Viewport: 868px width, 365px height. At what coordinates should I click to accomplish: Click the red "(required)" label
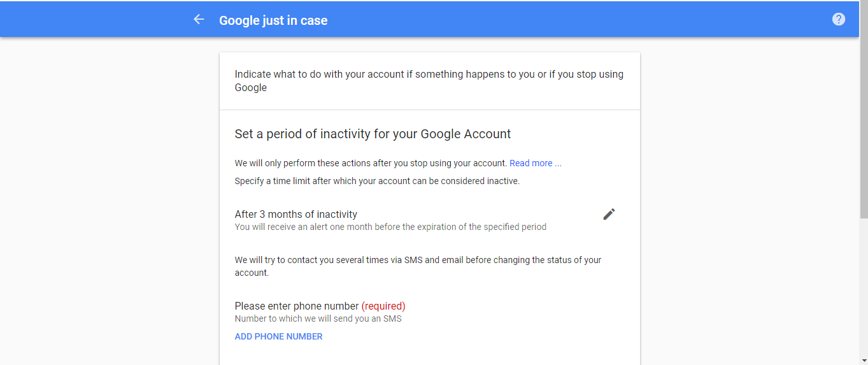[x=383, y=306]
